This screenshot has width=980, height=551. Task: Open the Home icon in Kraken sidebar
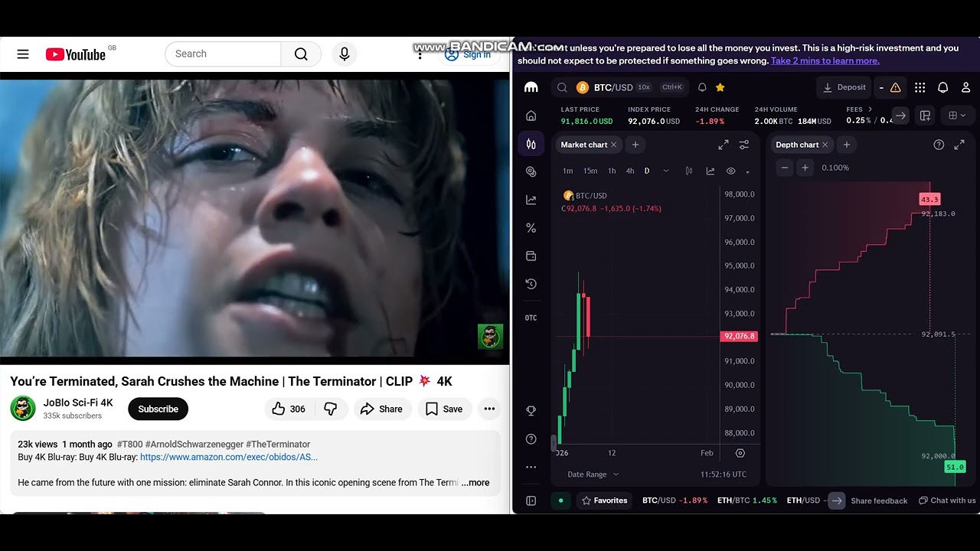coord(531,116)
